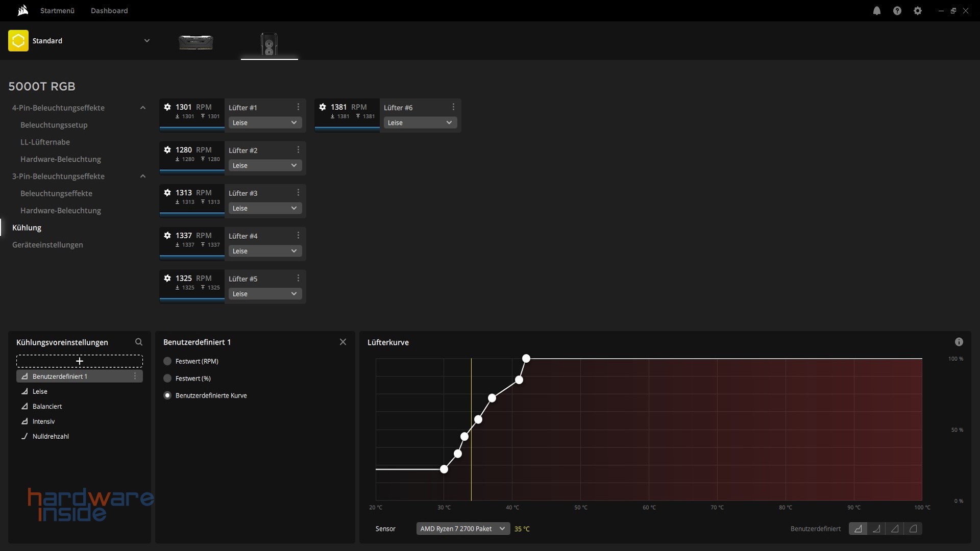Open the Sensor AMD Ryzen dropdown

pos(462,529)
